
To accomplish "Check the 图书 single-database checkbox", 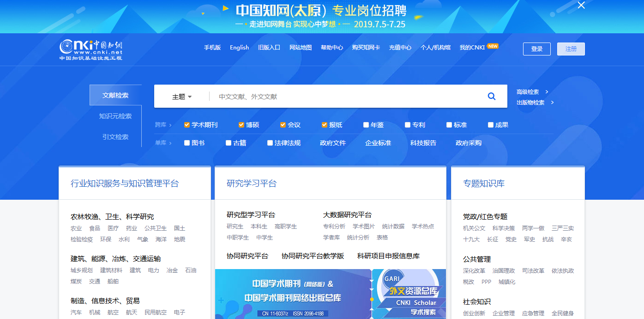I will coord(187,143).
